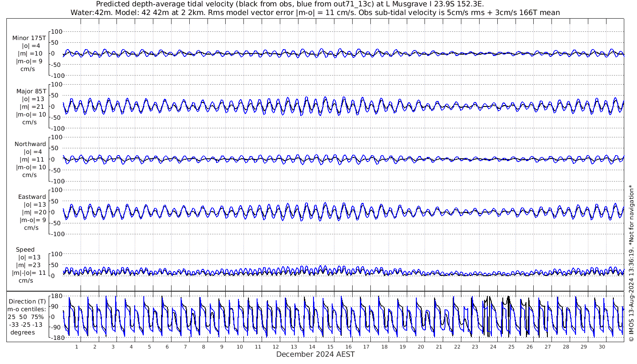Screen dimensions: 637x364
Task: Click day 24 tick label on x-axis
Action: point(493,347)
